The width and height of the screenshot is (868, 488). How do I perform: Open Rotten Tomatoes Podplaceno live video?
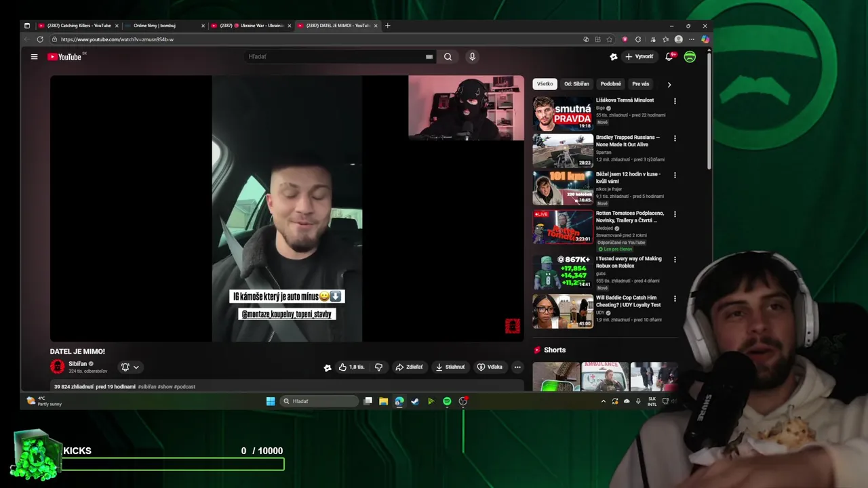tap(563, 226)
